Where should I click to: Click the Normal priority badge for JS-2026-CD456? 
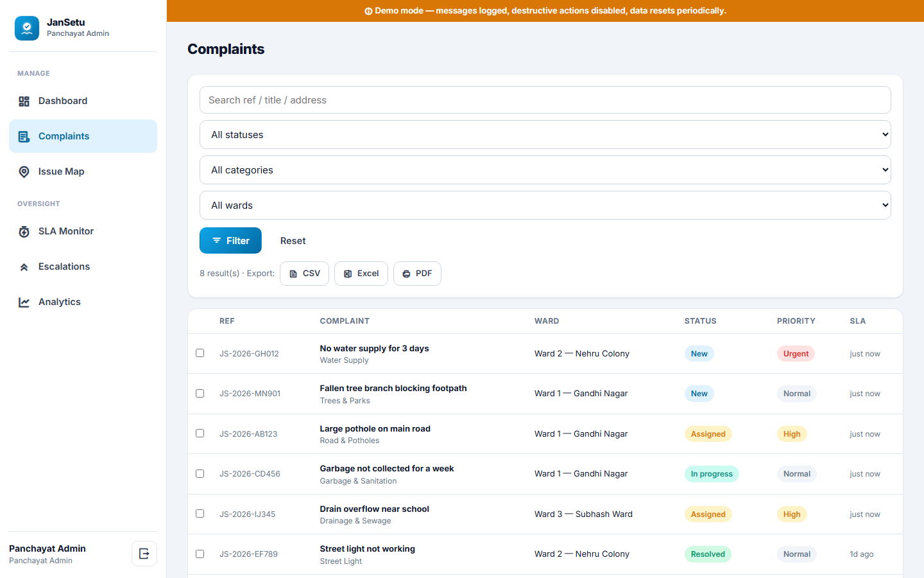pos(796,474)
